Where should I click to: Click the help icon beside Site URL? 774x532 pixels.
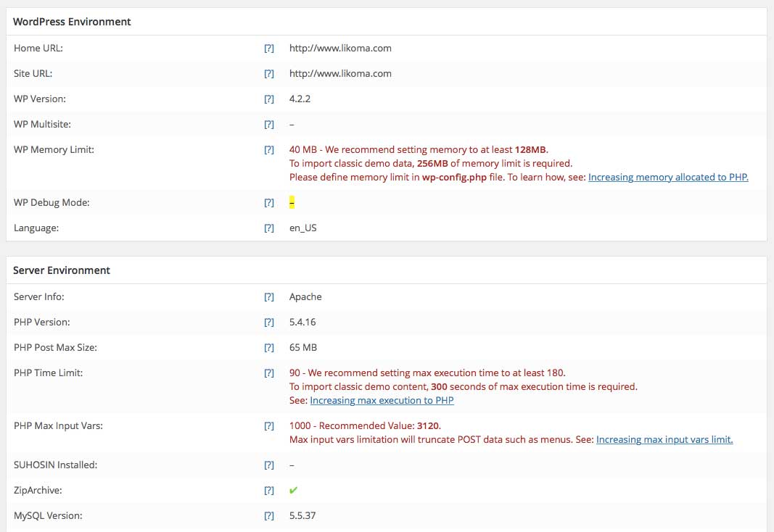tap(268, 73)
